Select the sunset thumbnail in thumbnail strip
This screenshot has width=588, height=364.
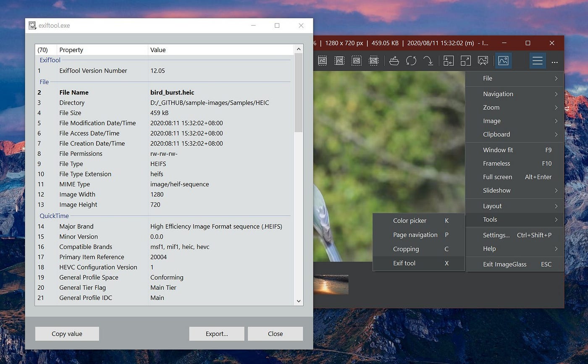pos(331,285)
